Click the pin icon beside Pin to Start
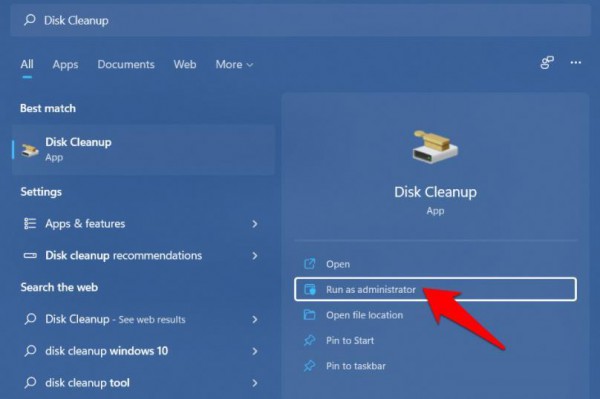Viewport: 600px width, 399px height. (309, 340)
